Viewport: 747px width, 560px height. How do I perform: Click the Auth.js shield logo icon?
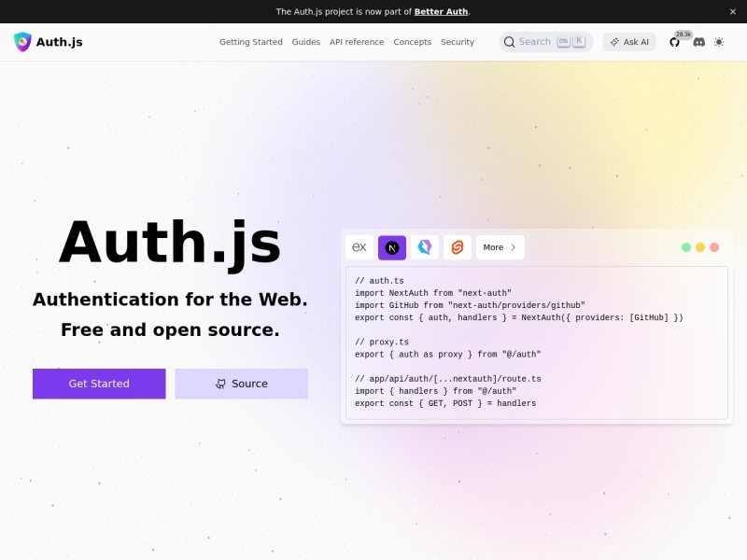pos(22,42)
